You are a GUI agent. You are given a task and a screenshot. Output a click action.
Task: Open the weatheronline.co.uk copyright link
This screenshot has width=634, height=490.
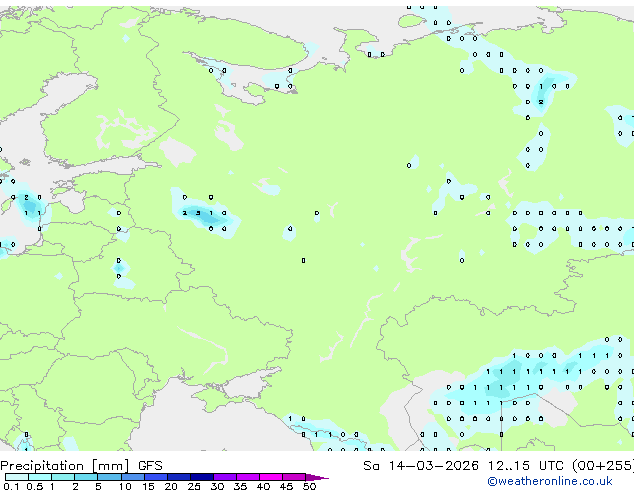click(549, 481)
